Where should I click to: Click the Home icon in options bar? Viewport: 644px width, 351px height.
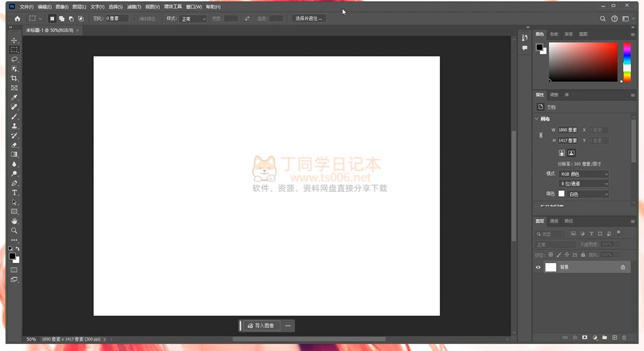pos(17,19)
